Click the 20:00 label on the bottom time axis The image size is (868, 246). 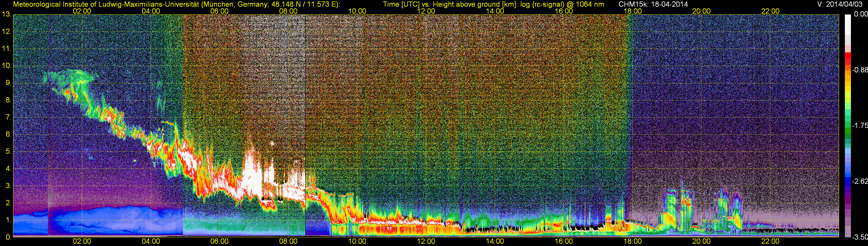(x=701, y=241)
